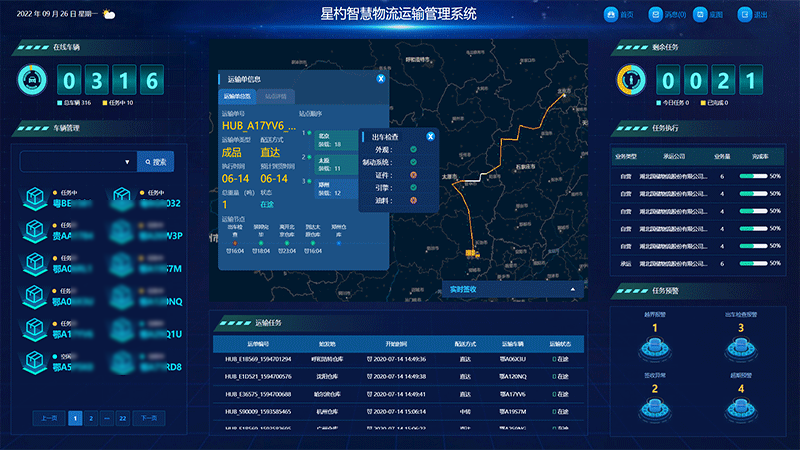
Task: Click green check status beside 引擎
Action: point(413,185)
